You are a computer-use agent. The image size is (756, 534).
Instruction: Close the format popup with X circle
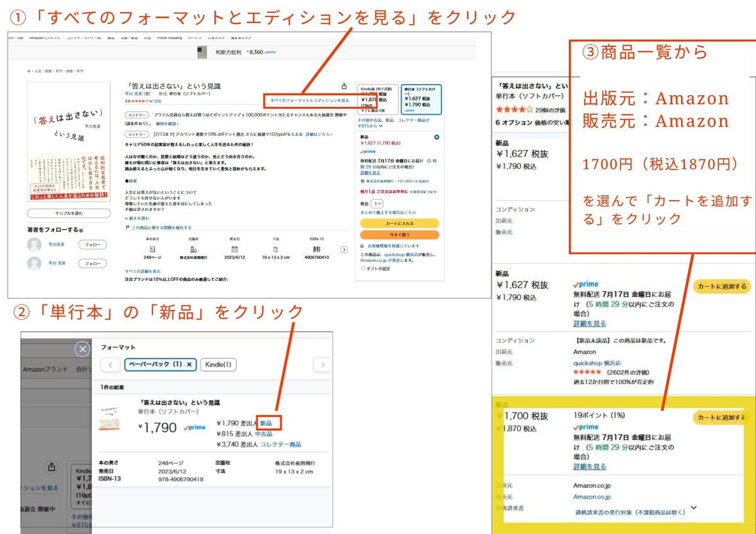click(82, 349)
